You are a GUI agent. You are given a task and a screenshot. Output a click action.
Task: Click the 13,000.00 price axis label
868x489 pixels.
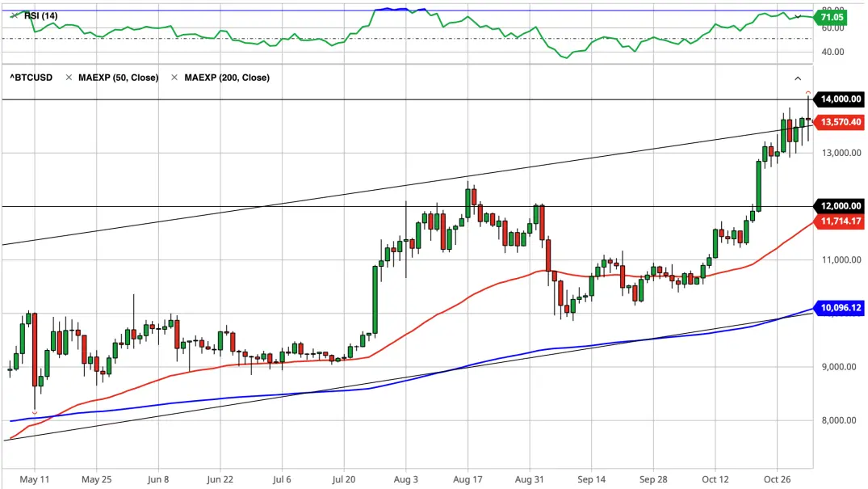[841, 153]
